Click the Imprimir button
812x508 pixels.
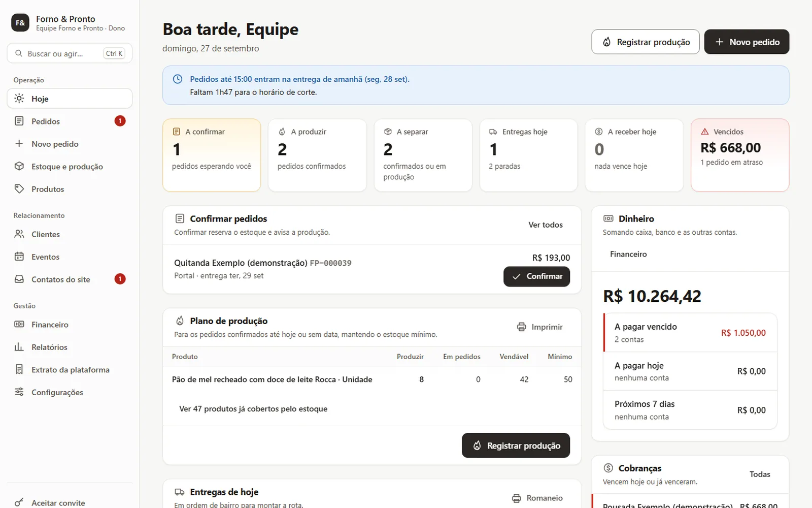(x=539, y=327)
